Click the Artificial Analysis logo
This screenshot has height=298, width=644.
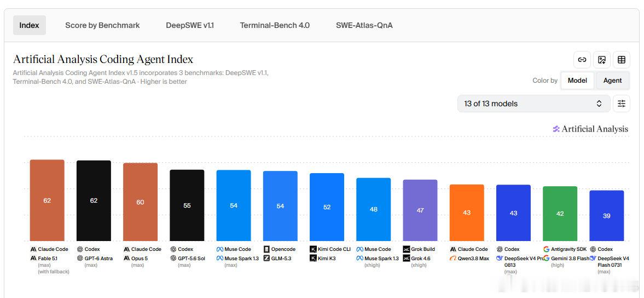pyautogui.click(x=590, y=129)
